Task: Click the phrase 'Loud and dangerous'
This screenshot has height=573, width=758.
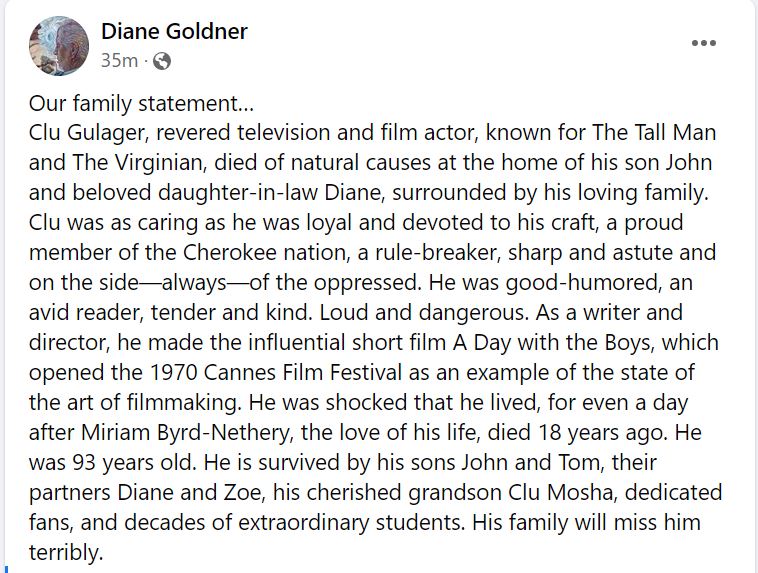Action: [x=424, y=313]
